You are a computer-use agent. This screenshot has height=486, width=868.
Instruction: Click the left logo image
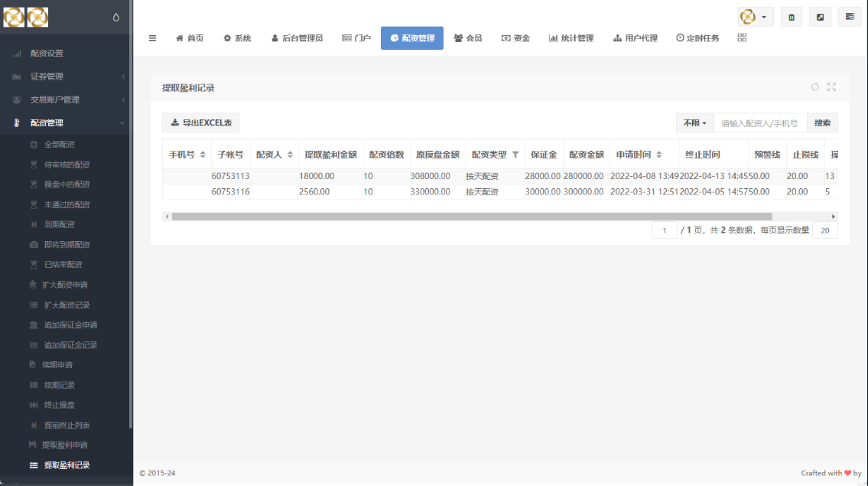click(14, 17)
